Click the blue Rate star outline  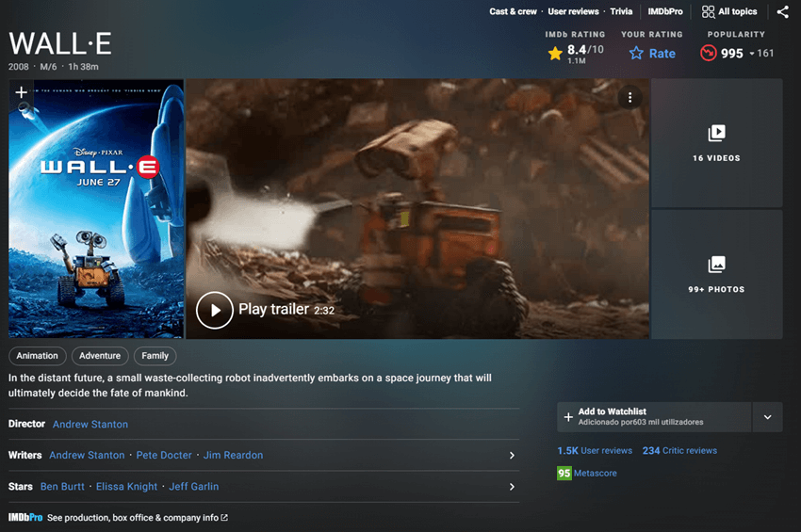click(x=636, y=53)
